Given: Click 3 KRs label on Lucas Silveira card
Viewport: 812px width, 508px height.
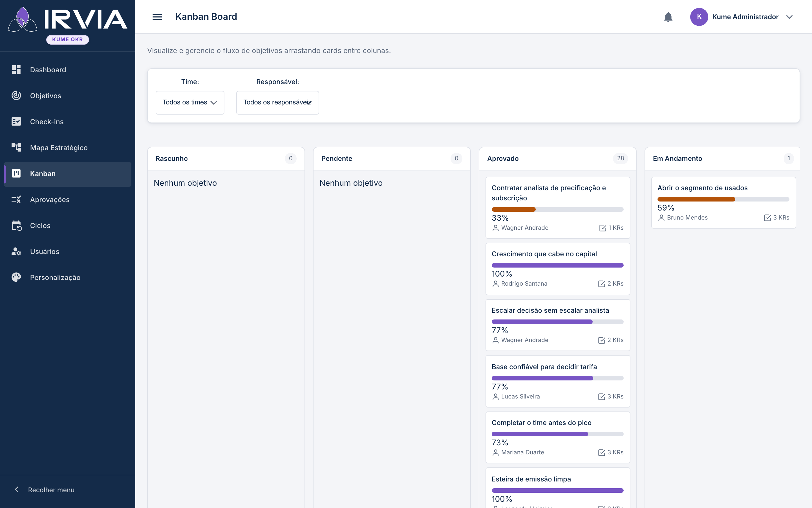Looking at the screenshot, I should [x=615, y=397].
